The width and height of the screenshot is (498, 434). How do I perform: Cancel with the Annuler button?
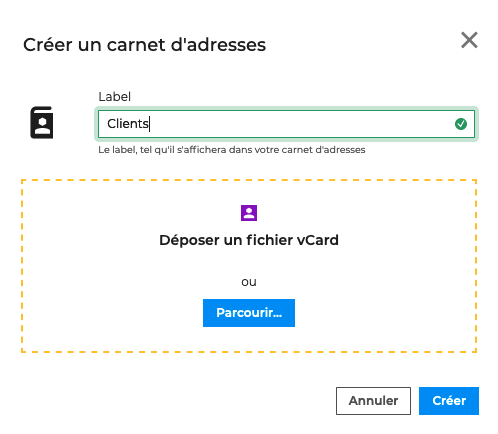tap(373, 401)
